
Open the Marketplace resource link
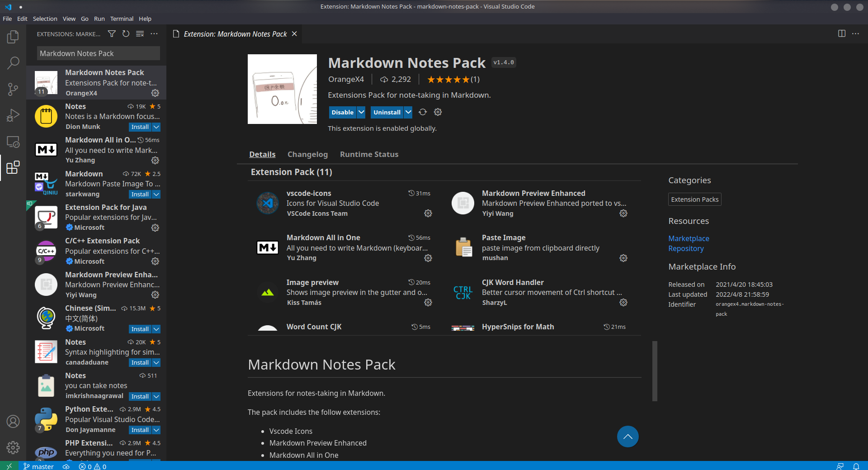(x=689, y=238)
